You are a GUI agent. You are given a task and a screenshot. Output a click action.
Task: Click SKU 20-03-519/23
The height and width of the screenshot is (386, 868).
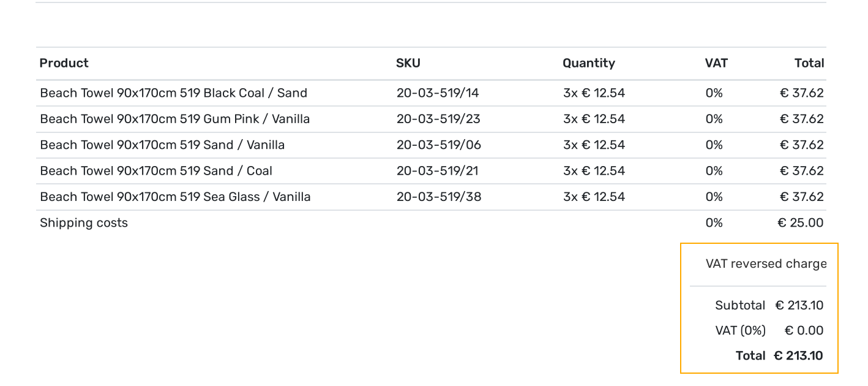pos(438,119)
